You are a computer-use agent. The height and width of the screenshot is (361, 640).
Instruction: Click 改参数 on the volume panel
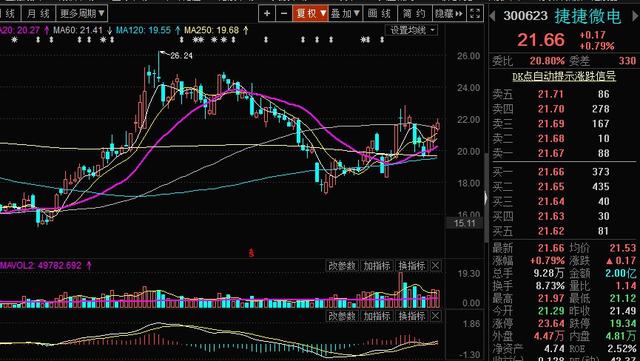[342, 266]
